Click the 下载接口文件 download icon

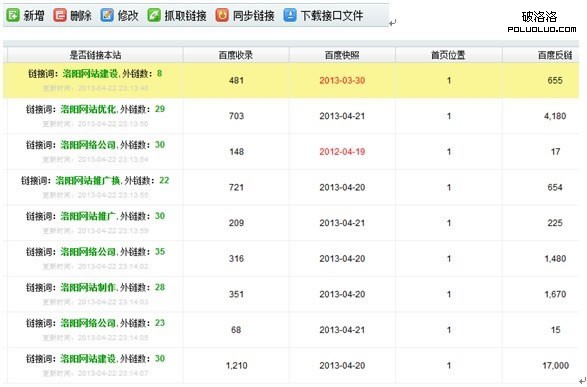pyautogui.click(x=290, y=15)
